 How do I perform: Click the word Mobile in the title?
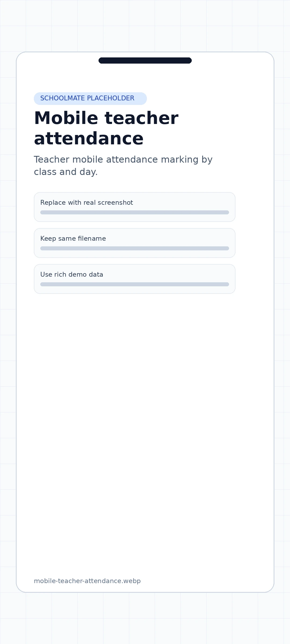(66, 118)
